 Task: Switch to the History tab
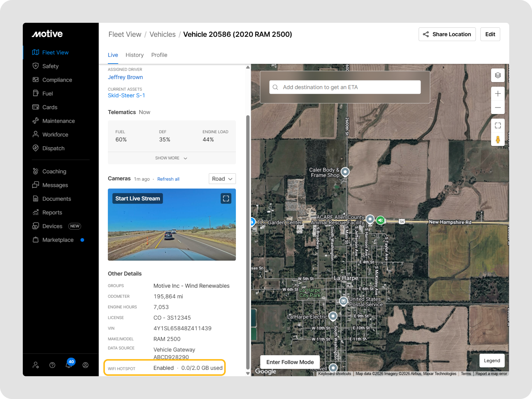[x=135, y=55]
